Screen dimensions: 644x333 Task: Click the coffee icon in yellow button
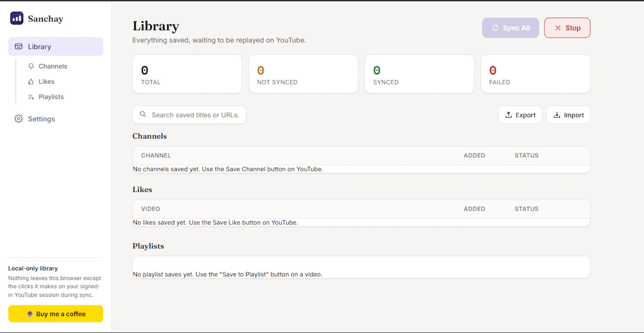(x=30, y=314)
